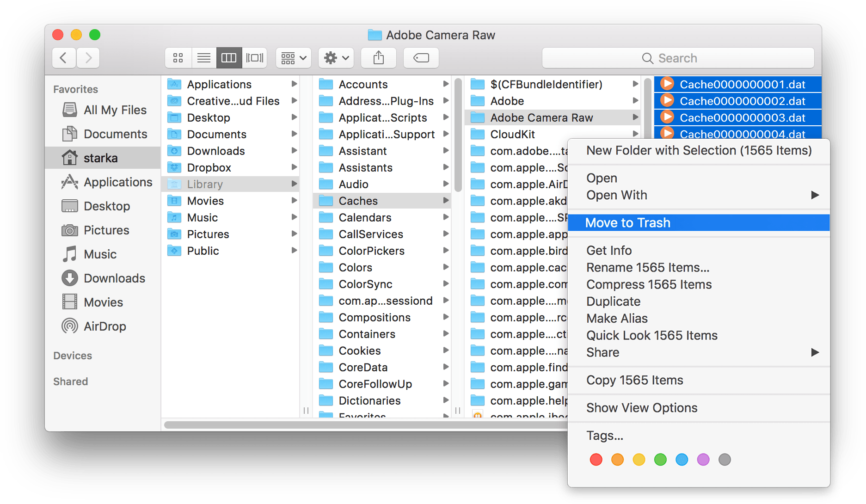Select Pictures in the sidebar
The image size is (866, 504).
click(106, 230)
